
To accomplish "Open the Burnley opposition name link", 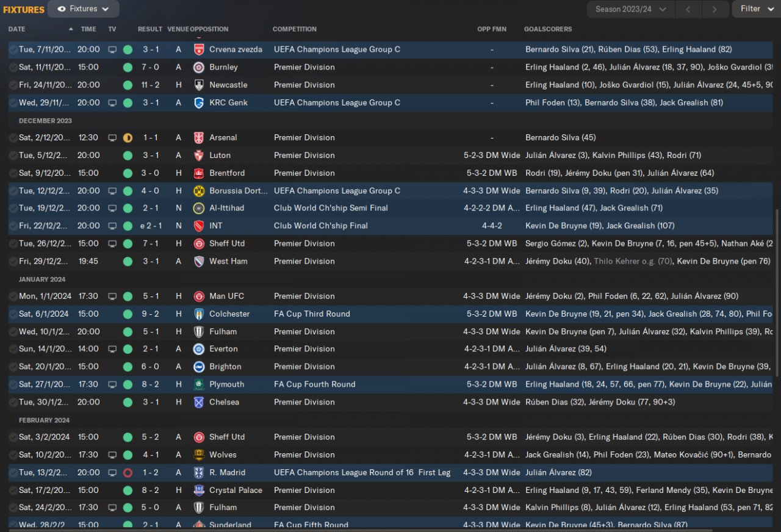I will pyautogui.click(x=224, y=67).
